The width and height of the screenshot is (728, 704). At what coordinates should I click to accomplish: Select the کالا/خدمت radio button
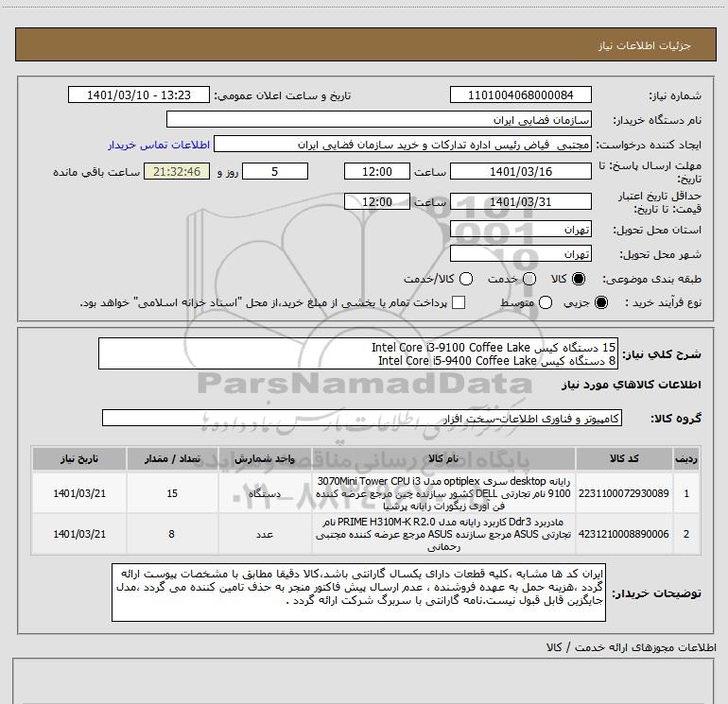tap(466, 279)
